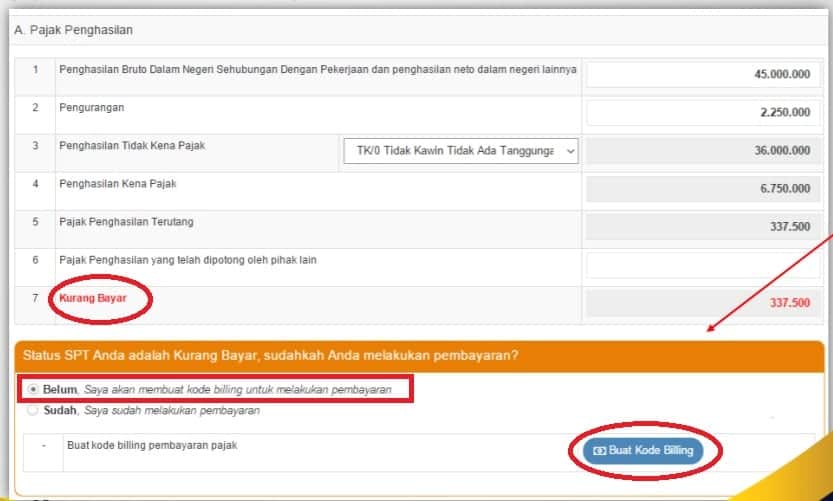Click the red Kurang Bayar amount 337.500
The width and height of the screenshot is (833, 501).
coord(703,303)
